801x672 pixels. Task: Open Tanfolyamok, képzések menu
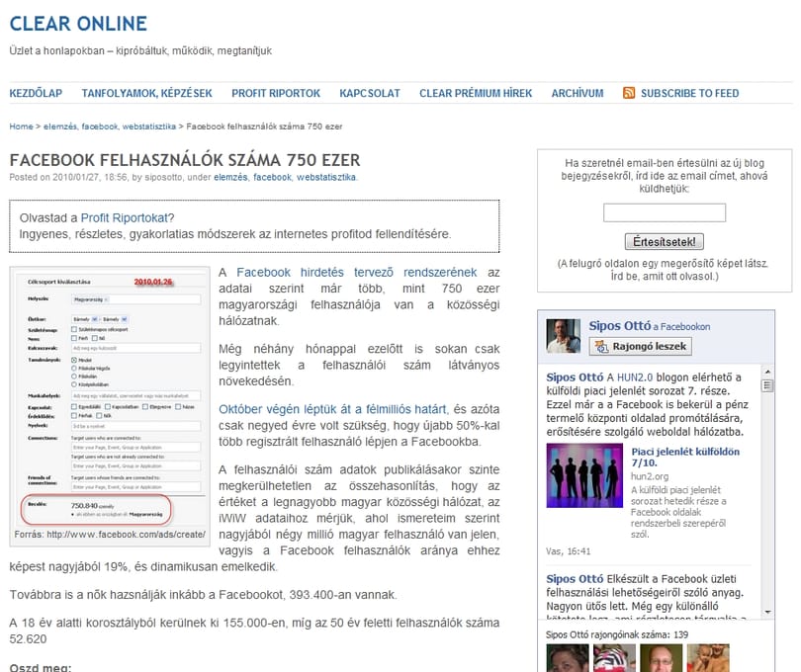tap(146, 94)
